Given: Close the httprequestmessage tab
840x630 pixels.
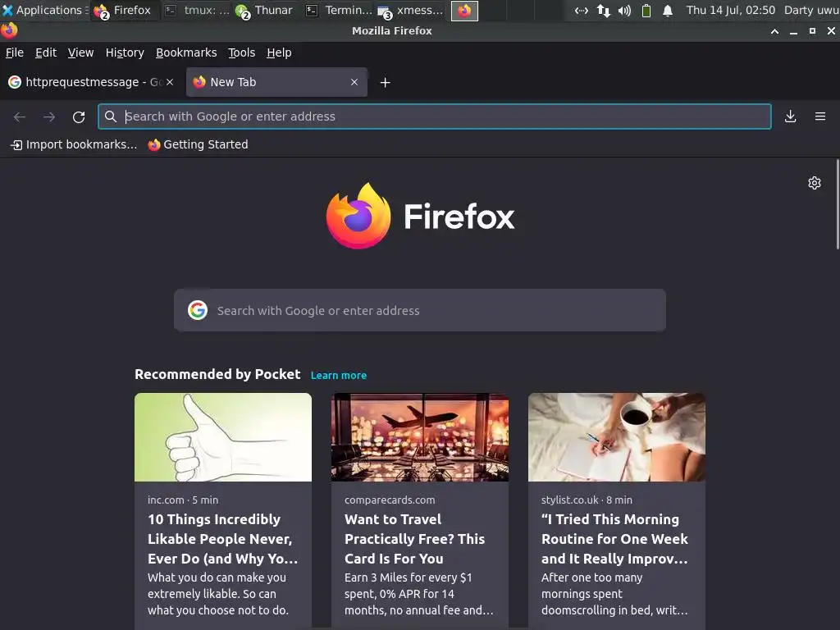Looking at the screenshot, I should click(x=170, y=82).
